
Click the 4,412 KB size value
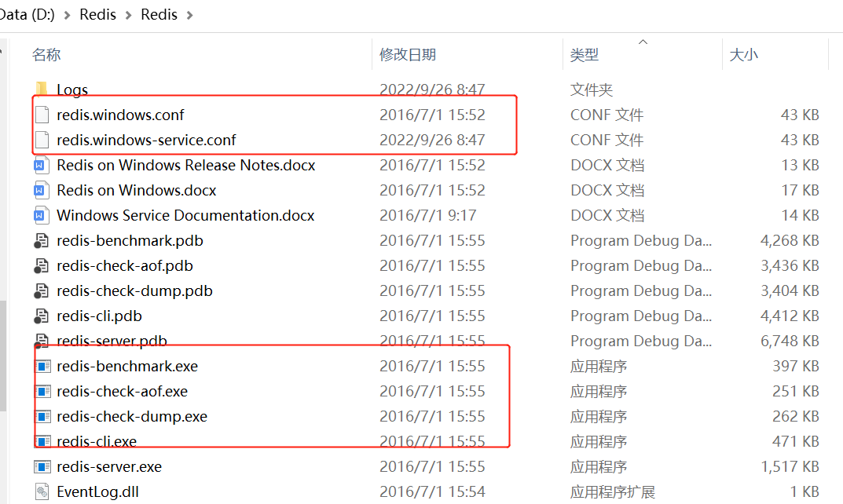[790, 316]
